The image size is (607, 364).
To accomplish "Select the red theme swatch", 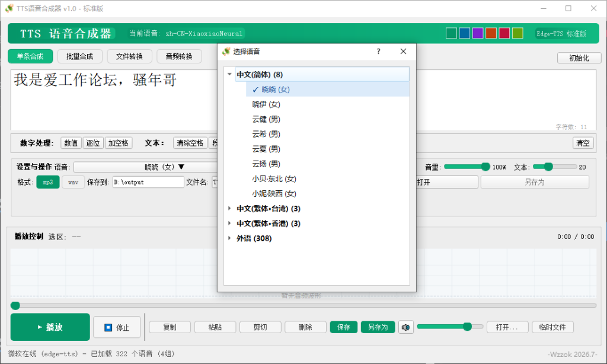I will (504, 33).
